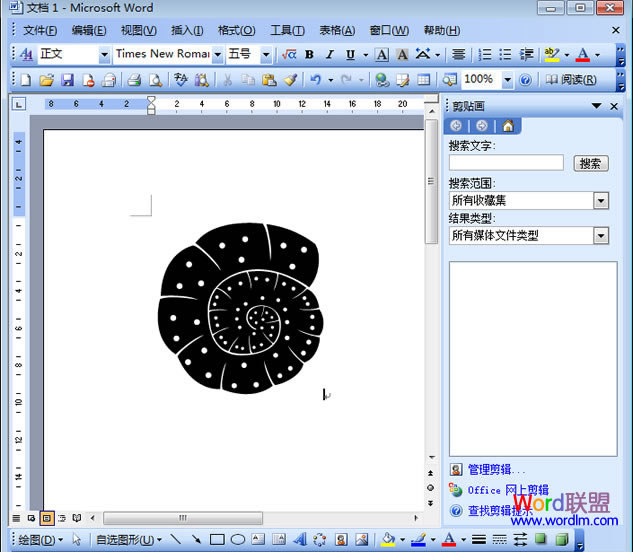The height and width of the screenshot is (552, 633).
Task: Select the Rectangle tool in drawing toolbar
Action: pyautogui.click(x=217, y=540)
